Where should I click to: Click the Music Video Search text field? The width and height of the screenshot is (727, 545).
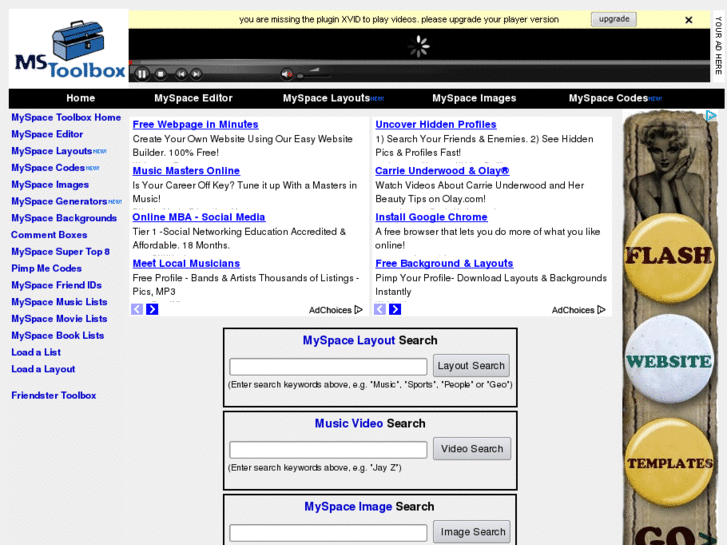(328, 449)
